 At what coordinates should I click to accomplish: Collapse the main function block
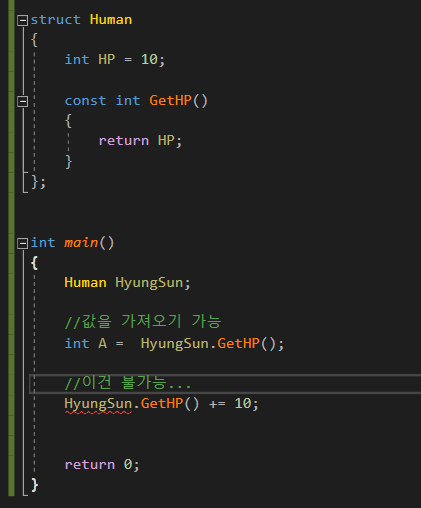pyautogui.click(x=22, y=244)
